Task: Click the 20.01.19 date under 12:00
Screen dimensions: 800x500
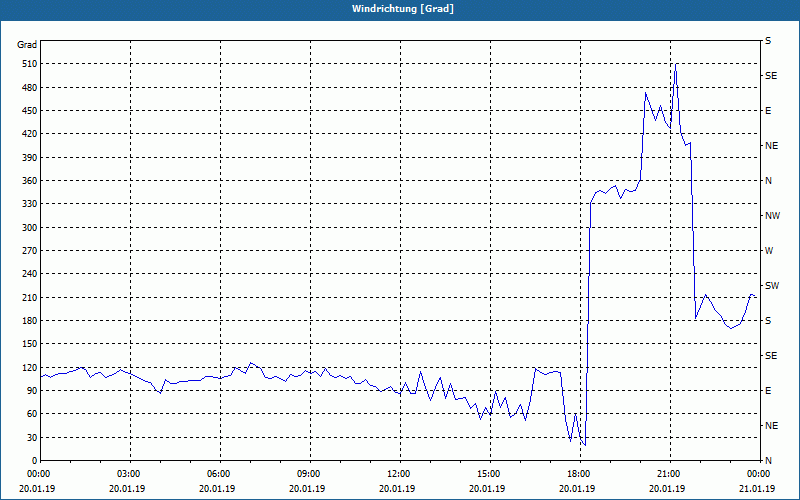Action: coord(397,489)
